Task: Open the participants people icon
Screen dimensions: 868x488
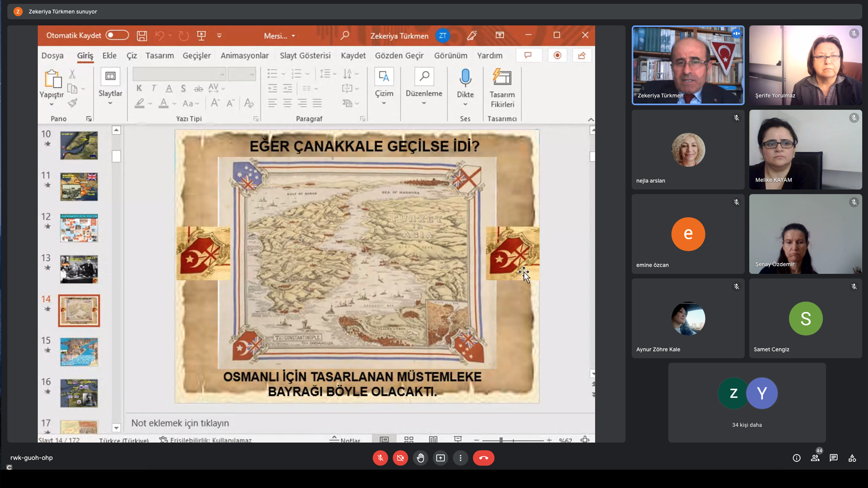Action: [x=815, y=458]
